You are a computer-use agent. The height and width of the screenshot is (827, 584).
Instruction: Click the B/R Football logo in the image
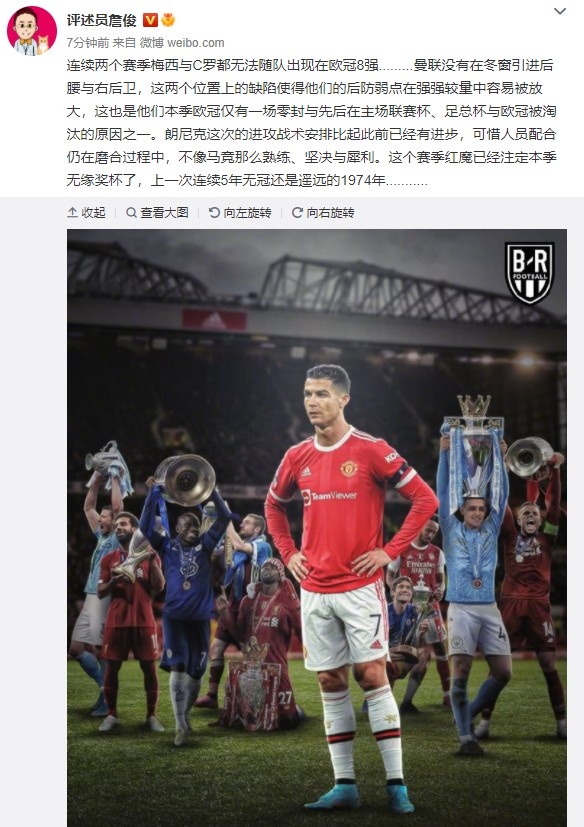click(x=529, y=272)
